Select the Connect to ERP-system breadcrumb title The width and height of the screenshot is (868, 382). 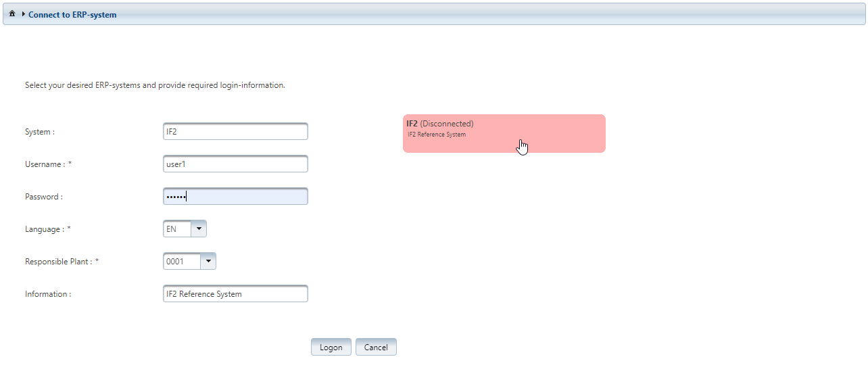click(x=72, y=15)
